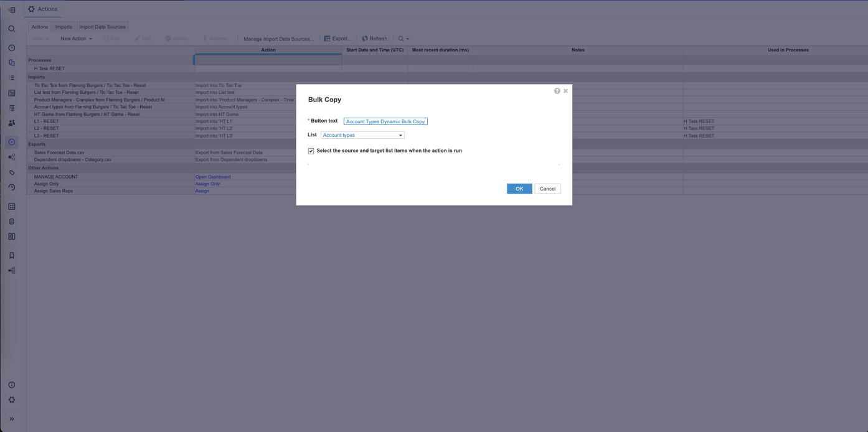Screen dimensions: 868x432
Task: Toggle the navigation panel icon at top
Action: (11, 9)
